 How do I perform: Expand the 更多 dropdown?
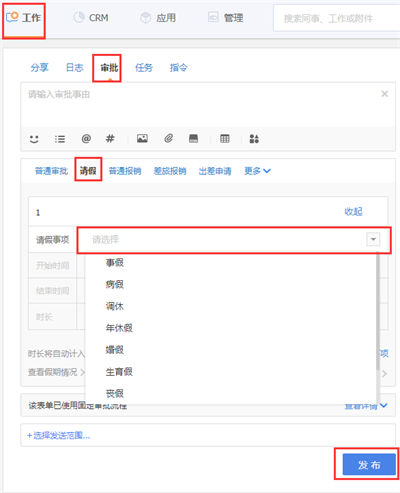[257, 171]
